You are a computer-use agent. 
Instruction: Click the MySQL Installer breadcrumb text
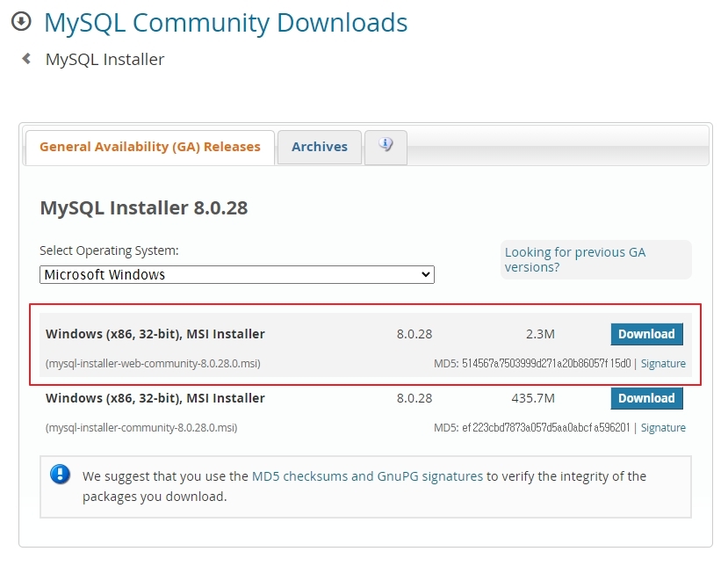pyautogui.click(x=105, y=60)
